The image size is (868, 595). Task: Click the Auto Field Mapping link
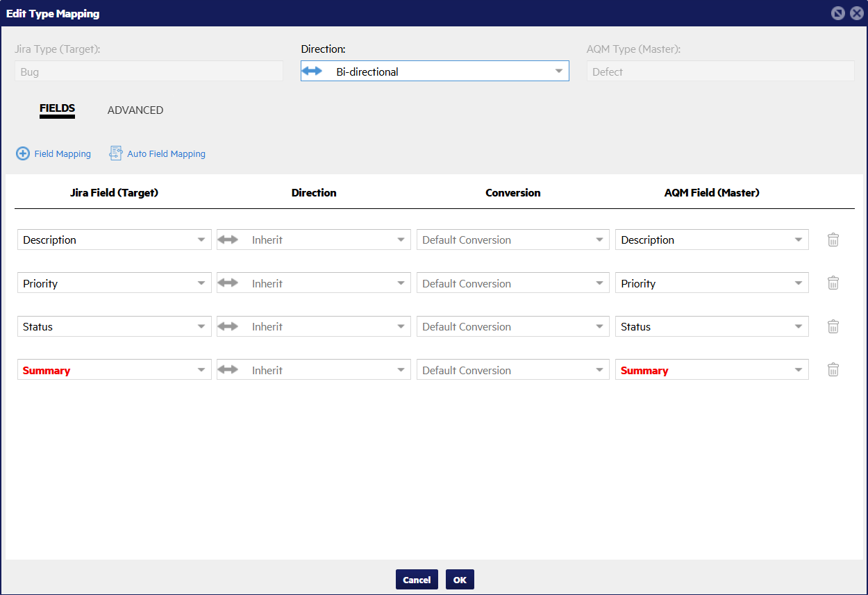point(166,154)
